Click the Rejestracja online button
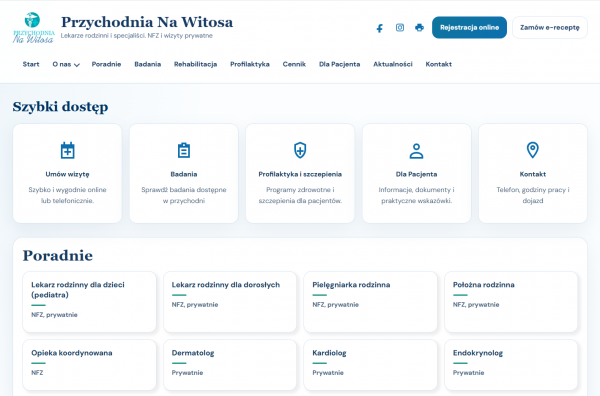The height and width of the screenshot is (396, 600). [x=469, y=28]
